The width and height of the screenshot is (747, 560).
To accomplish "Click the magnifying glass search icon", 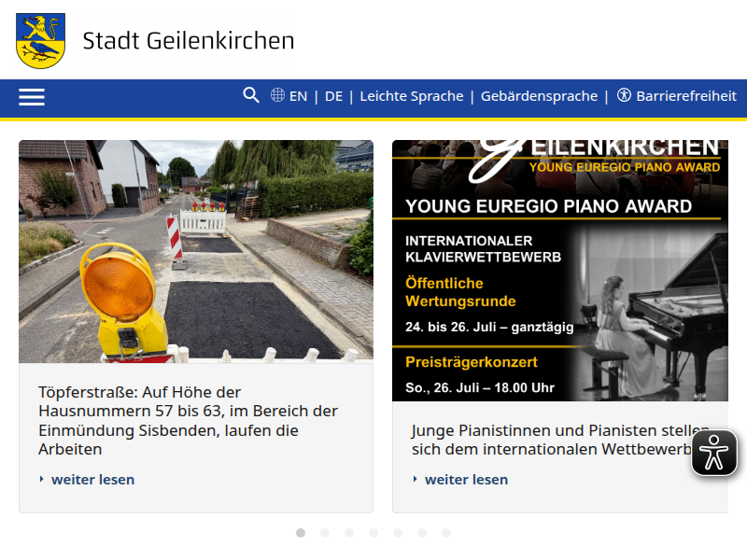I will click(x=251, y=95).
